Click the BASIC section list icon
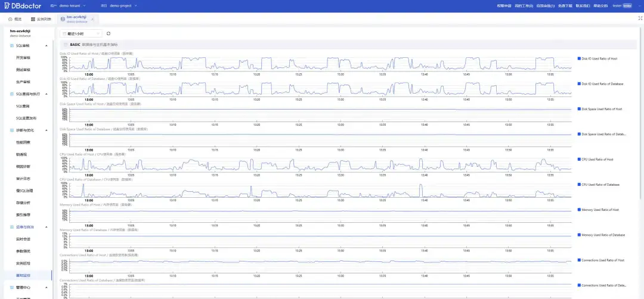This screenshot has width=644, height=299. [x=66, y=45]
